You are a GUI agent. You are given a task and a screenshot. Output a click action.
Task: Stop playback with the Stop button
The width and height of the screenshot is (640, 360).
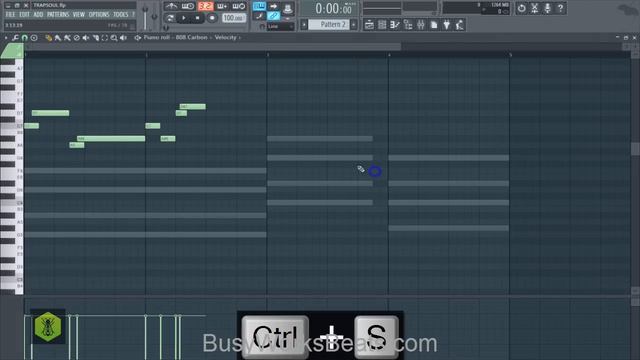198,18
